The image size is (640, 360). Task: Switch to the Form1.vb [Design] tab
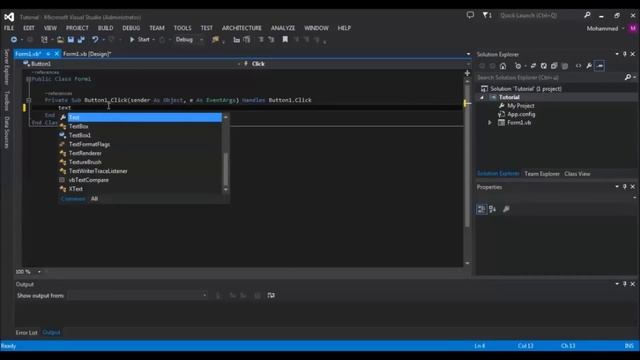87,54
